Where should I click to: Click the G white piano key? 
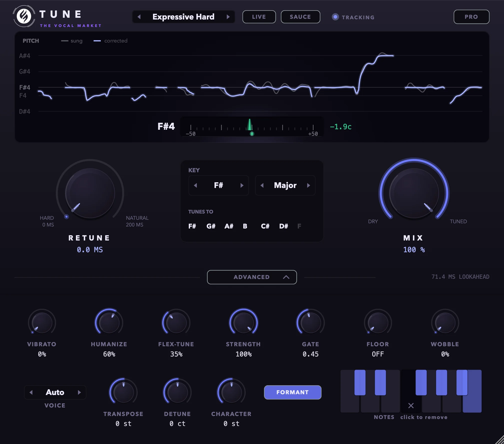tap(431, 404)
